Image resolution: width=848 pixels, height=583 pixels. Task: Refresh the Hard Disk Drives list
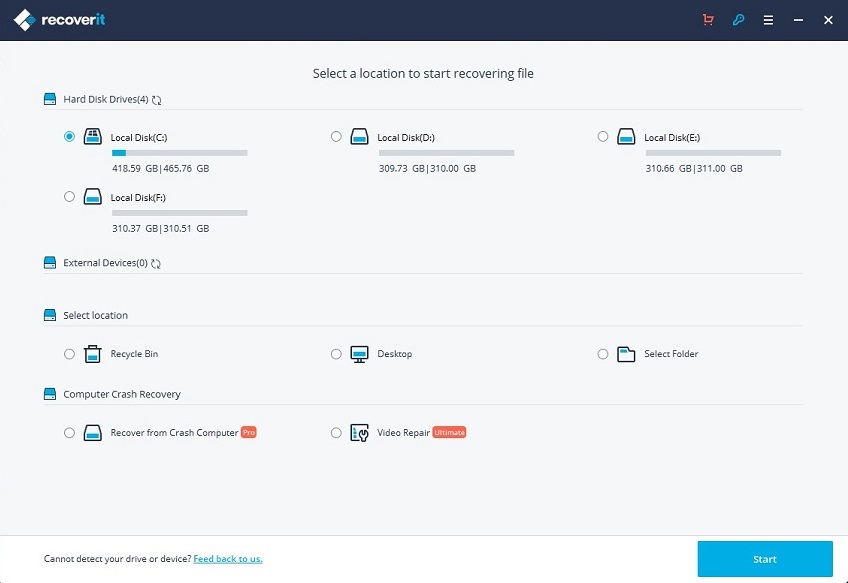pyautogui.click(x=156, y=100)
